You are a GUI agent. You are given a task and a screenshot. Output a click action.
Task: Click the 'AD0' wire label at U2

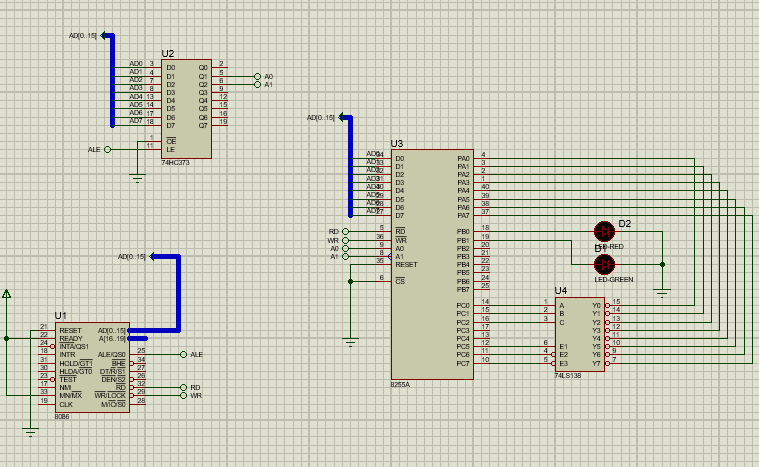(x=136, y=64)
